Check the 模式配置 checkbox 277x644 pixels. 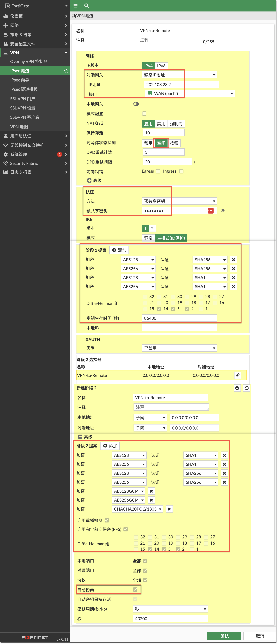coord(144,114)
